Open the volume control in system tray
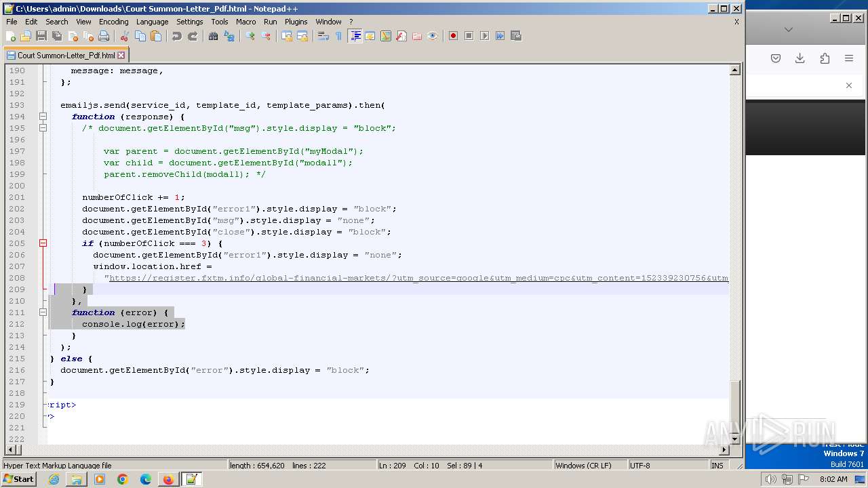Viewport: 868px width, 488px height. pyautogui.click(x=770, y=479)
